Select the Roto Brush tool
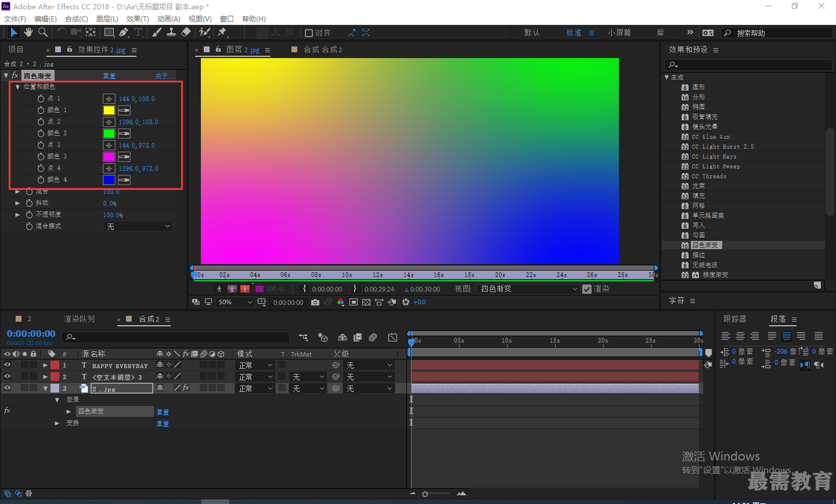Viewport: 836px width, 504px height. (204, 33)
